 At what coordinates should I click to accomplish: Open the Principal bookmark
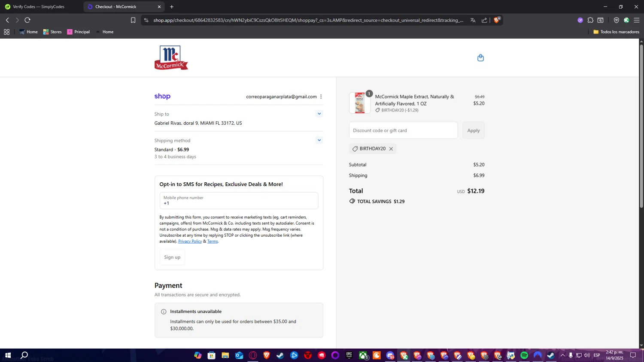tap(79, 32)
